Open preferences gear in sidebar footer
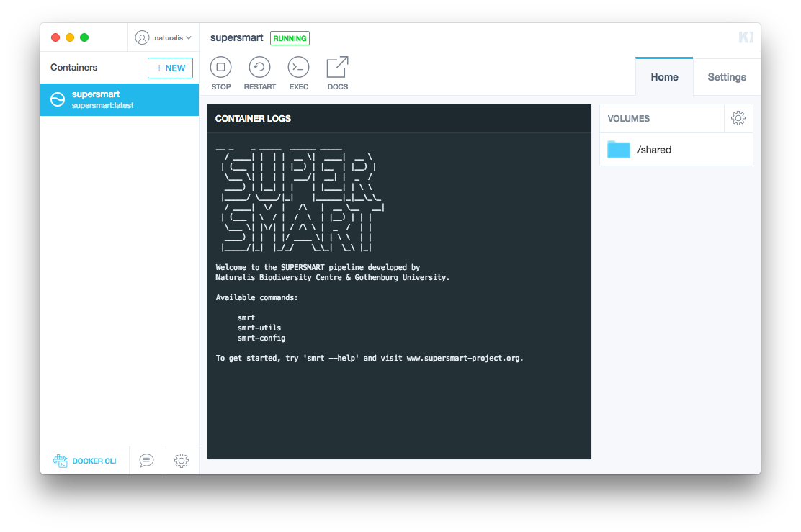This screenshot has width=801, height=532. pos(182,461)
